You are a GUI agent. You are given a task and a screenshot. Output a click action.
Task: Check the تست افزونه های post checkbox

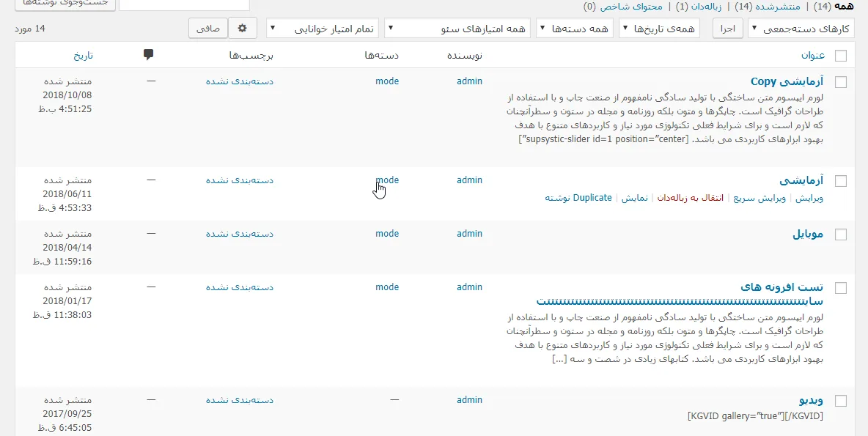pyautogui.click(x=840, y=288)
